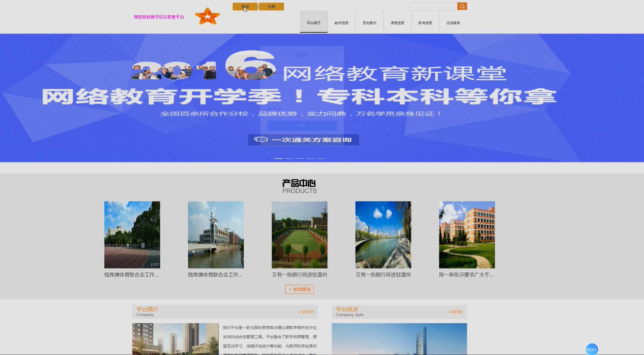The height and width of the screenshot is (355, 644).
Task: Click the search input field
Action: coord(433,6)
